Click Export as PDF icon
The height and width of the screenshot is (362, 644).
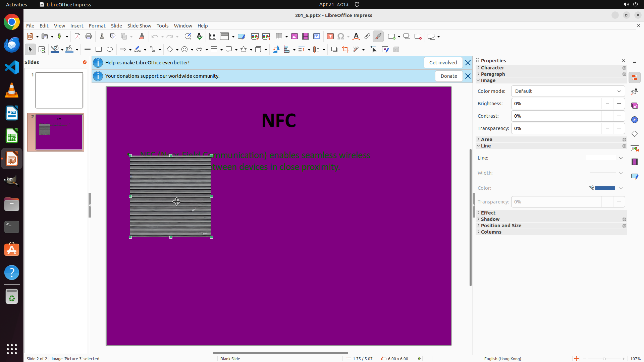pos(77,37)
